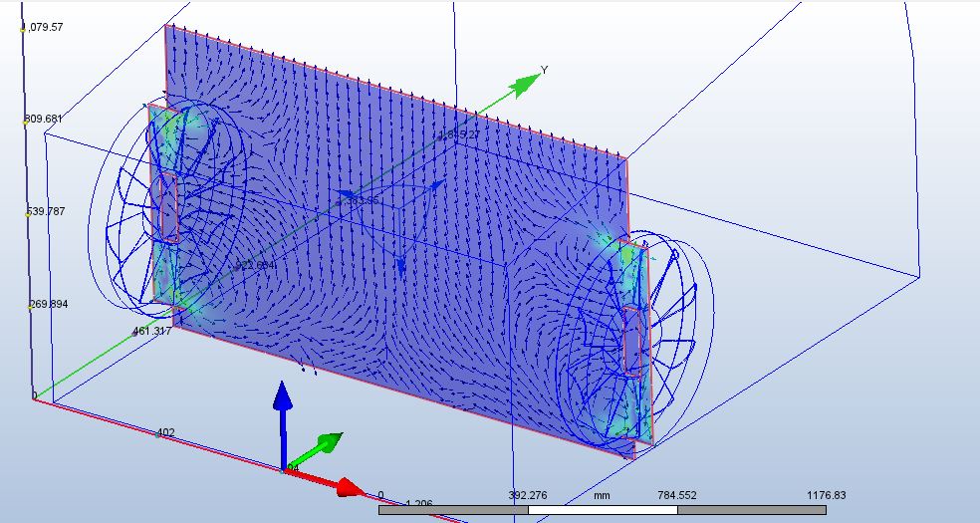
Task: Select the left fan's red-outlined hub
Action: click(170, 206)
